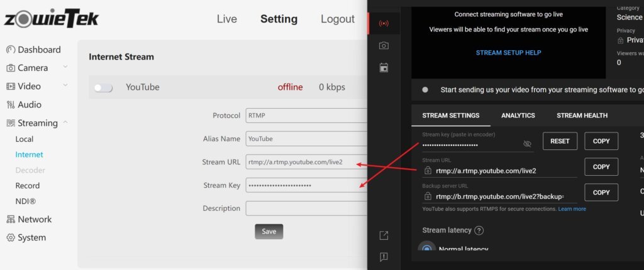Switch to the Analytics tab

pos(518,116)
